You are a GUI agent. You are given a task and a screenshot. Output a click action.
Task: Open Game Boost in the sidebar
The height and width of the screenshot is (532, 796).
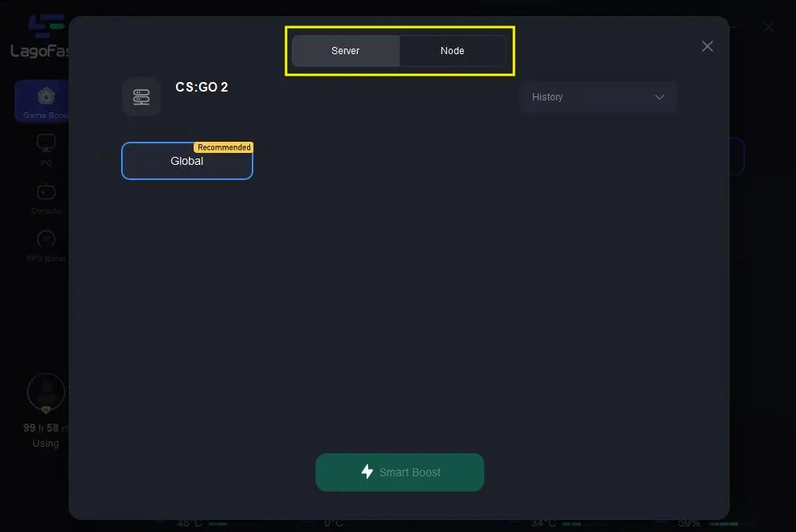[42, 101]
